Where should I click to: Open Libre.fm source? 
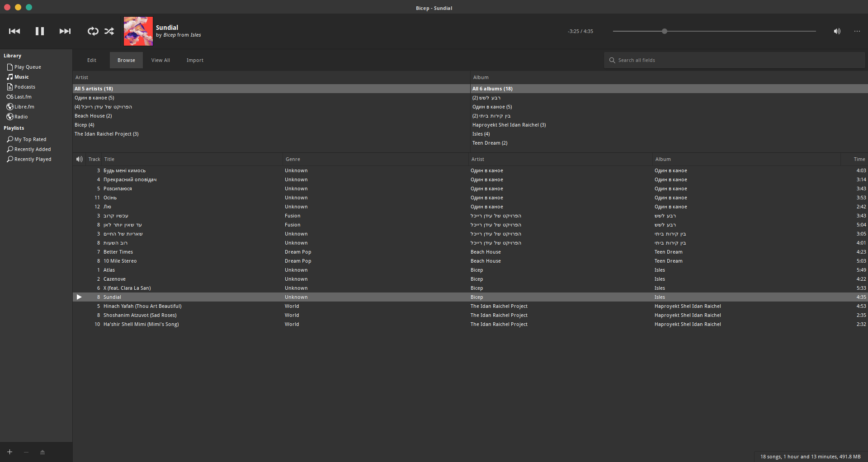click(24, 107)
